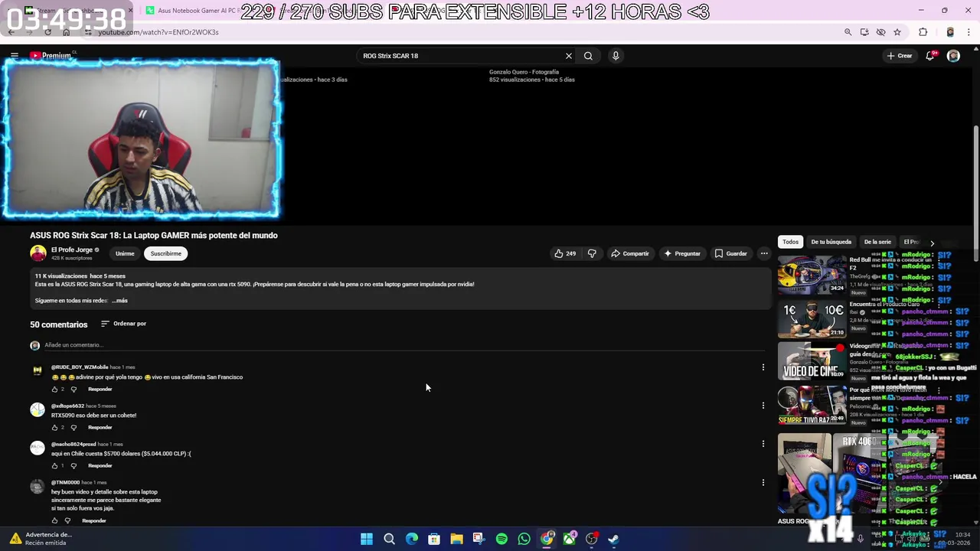Launch Microsoft Edge from taskbar
Viewport: 980px width, 551px height.
(412, 540)
